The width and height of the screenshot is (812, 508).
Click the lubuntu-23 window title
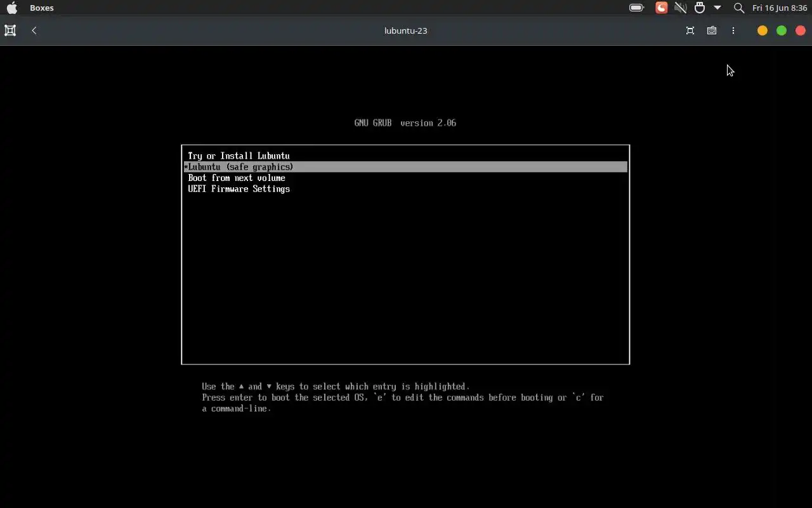point(406,30)
